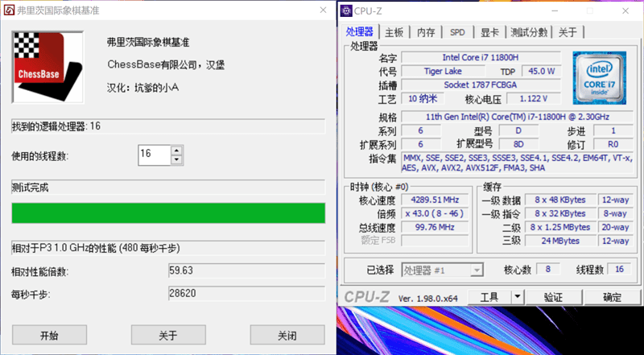This screenshot has height=355, width=644.
Task: Expand the 工具 dropdown arrow in CPU-Z
Action: pyautogui.click(x=518, y=297)
